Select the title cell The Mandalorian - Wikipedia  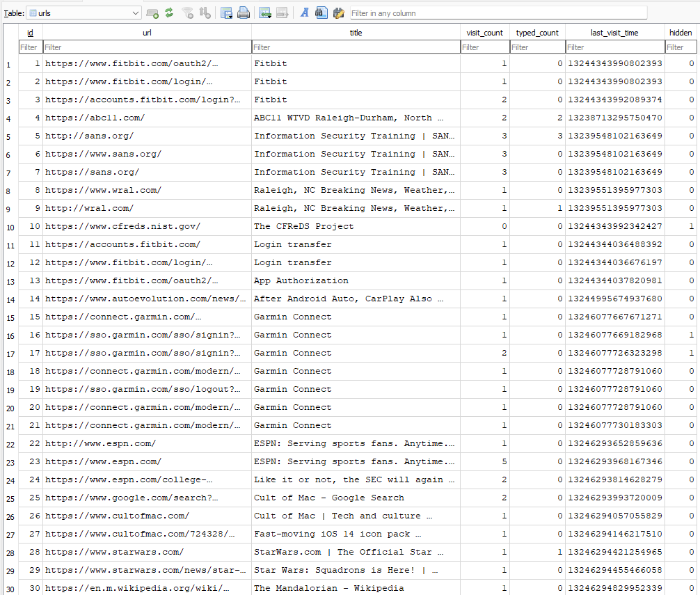(x=356, y=588)
